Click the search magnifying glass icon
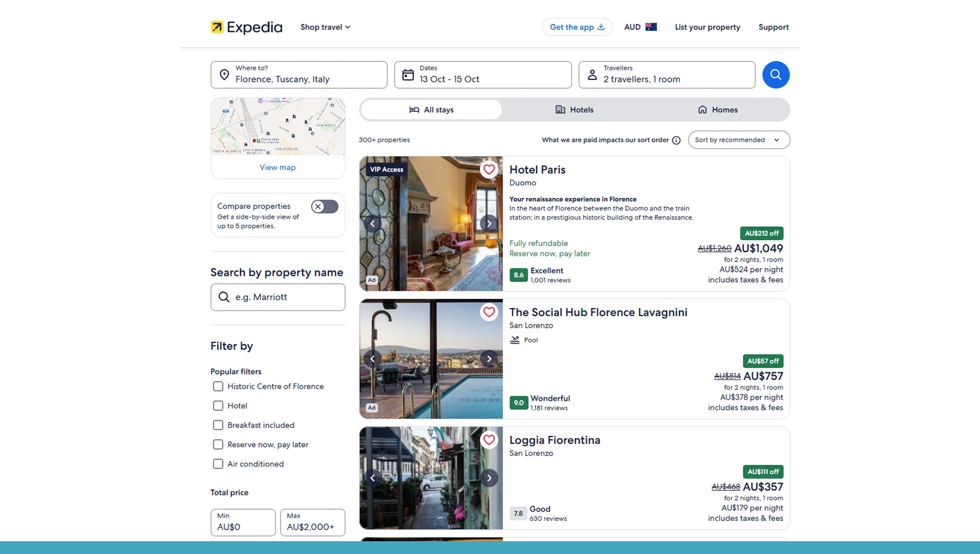 (x=775, y=74)
